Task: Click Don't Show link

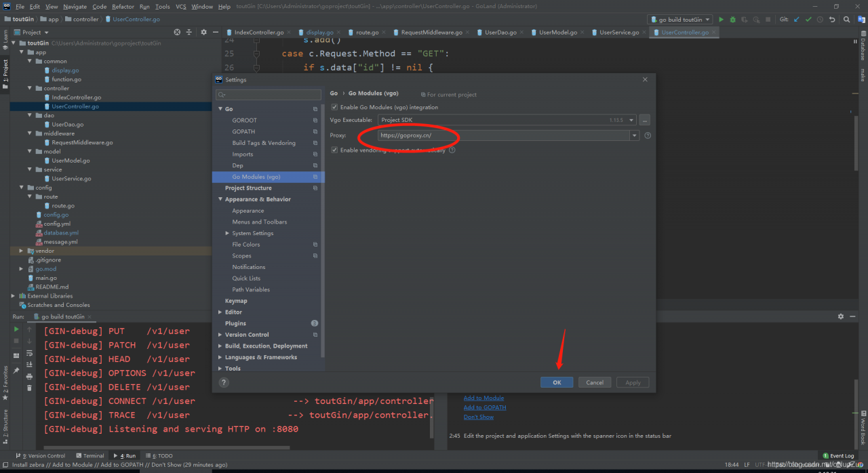Action: point(479,417)
